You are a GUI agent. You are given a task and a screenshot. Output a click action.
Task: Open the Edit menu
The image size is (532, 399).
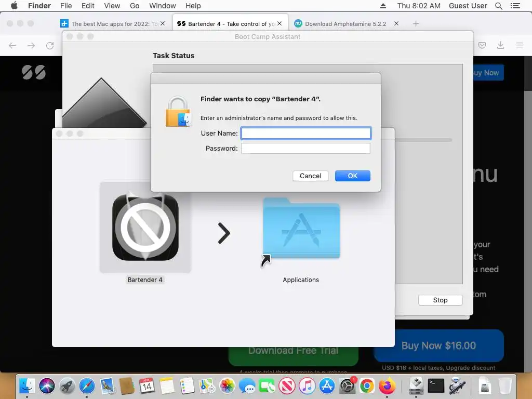click(88, 6)
